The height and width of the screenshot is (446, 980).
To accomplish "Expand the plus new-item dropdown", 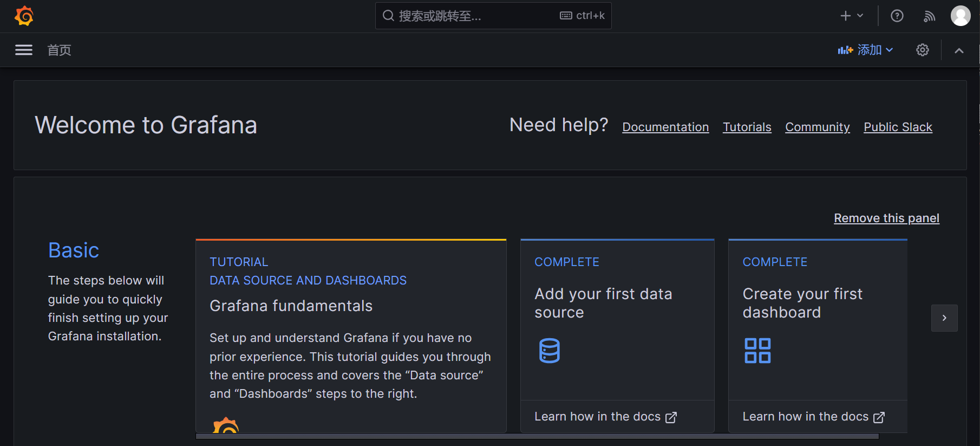I will [852, 16].
